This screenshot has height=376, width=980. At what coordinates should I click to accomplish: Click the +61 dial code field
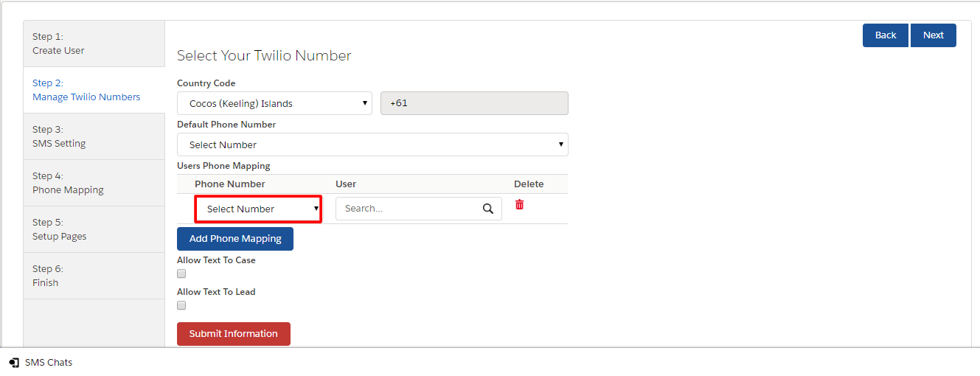click(474, 103)
